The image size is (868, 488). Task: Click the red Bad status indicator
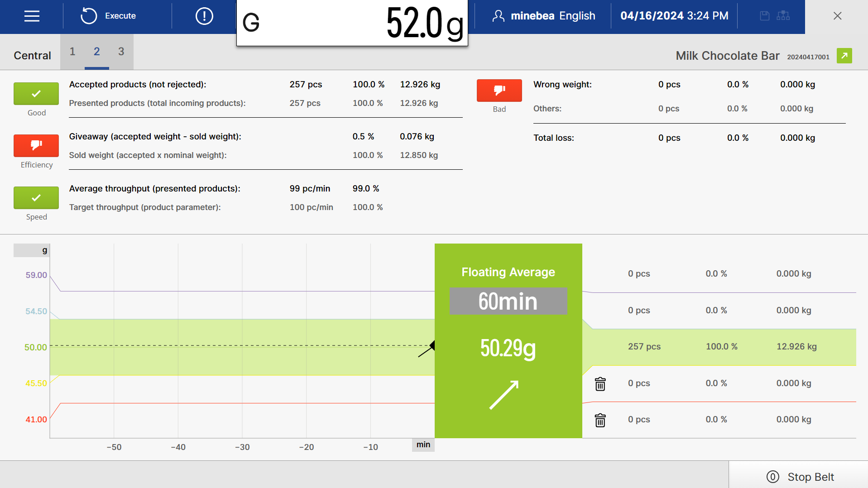tap(499, 91)
